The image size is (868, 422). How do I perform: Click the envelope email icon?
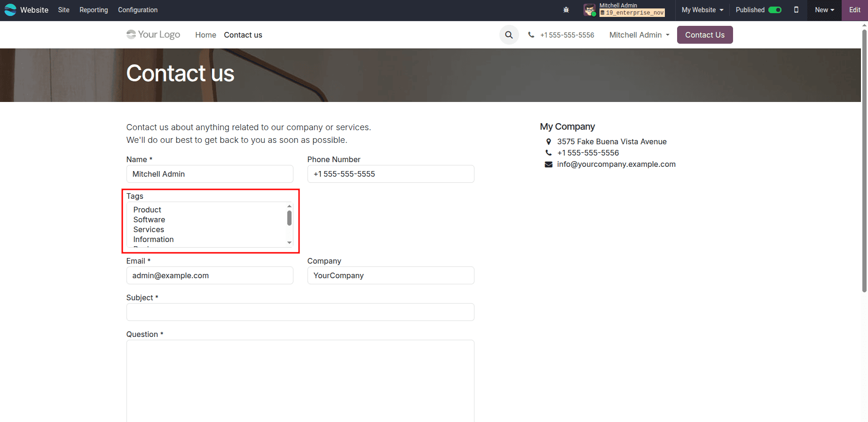tap(548, 164)
